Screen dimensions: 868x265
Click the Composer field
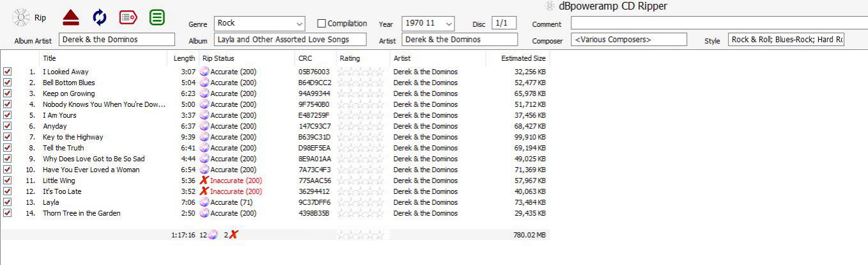pos(628,40)
